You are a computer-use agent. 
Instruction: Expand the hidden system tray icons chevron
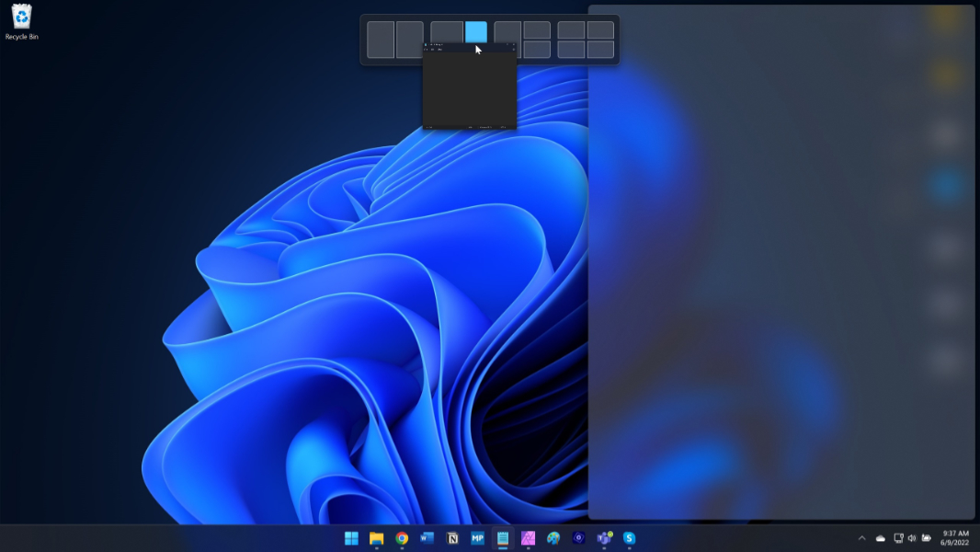pos(861,538)
